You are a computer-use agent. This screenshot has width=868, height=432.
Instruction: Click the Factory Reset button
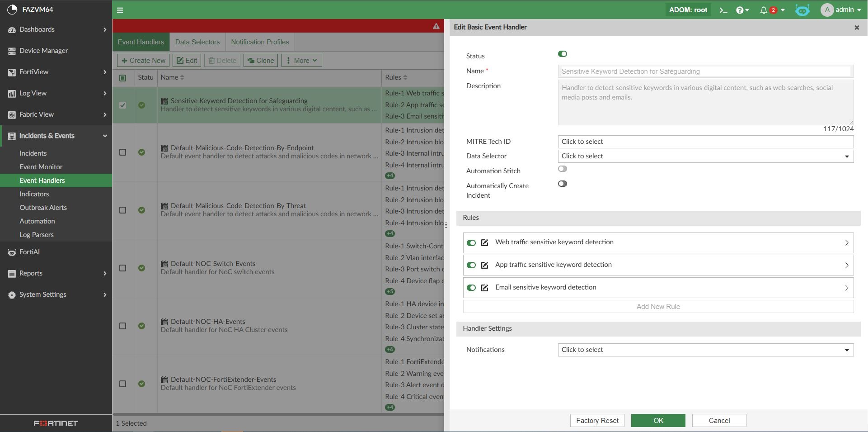point(597,420)
